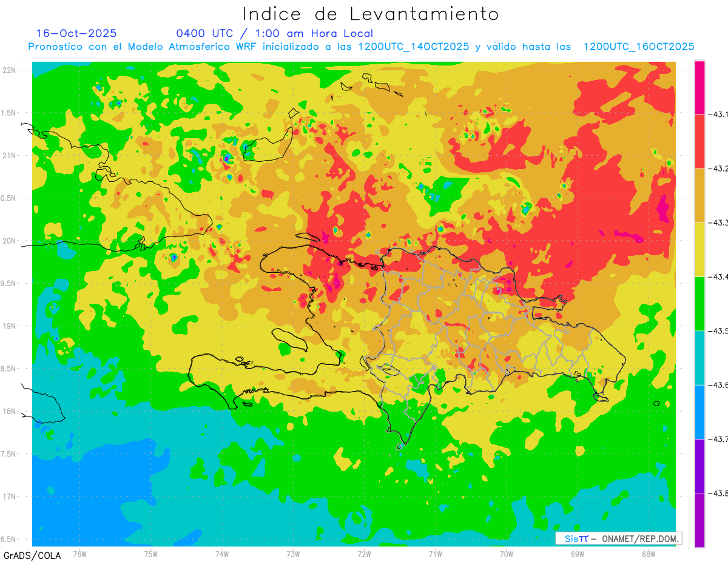The image size is (728, 562).
Task: Click the longitude label "75W"
Action: (151, 554)
